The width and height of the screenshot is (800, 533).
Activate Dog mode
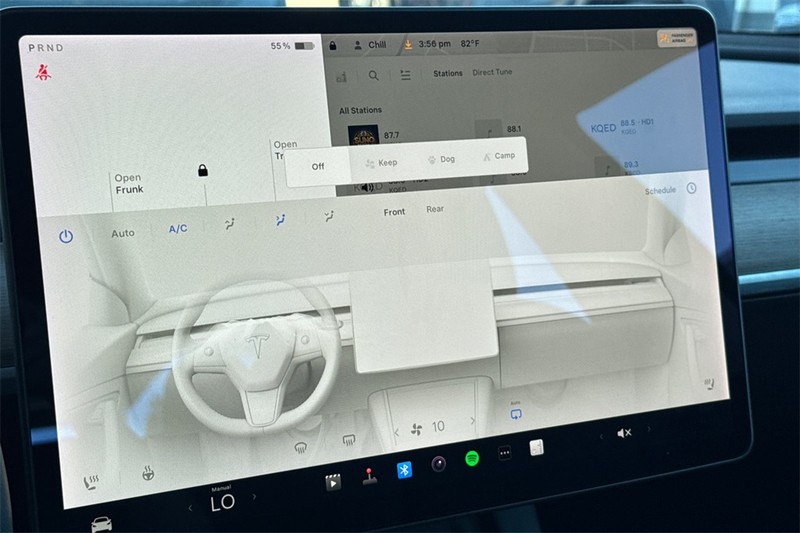tap(441, 159)
